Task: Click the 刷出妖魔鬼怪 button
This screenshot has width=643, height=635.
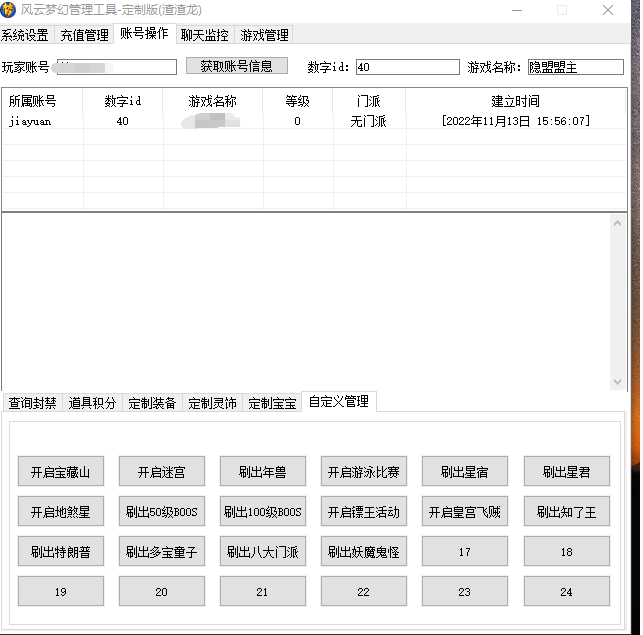Action: click(x=363, y=551)
